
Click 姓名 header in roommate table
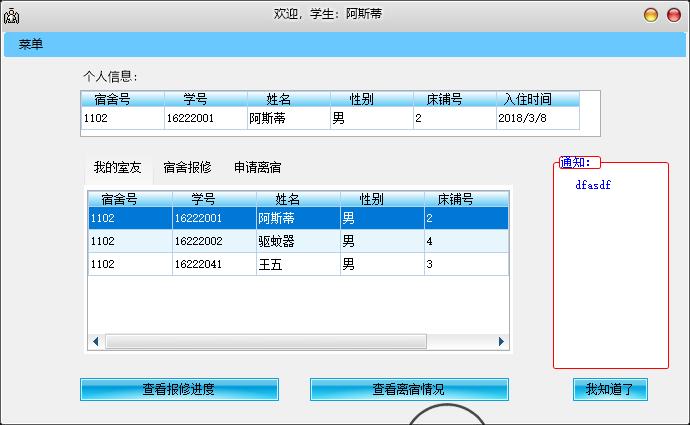point(298,199)
